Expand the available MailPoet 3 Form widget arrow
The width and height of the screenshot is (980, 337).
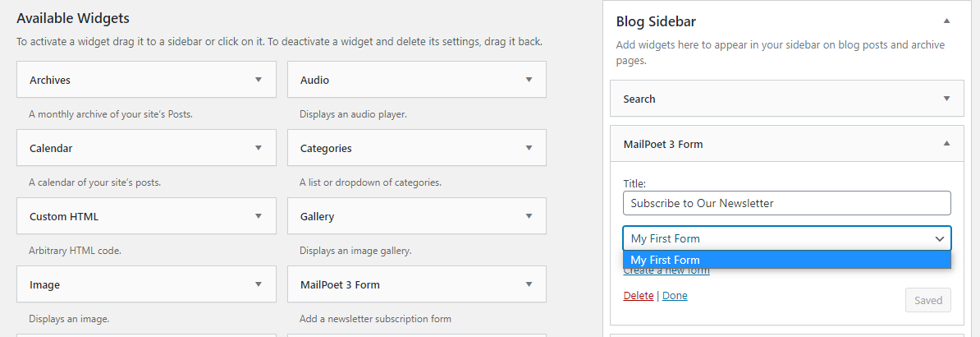(529, 284)
